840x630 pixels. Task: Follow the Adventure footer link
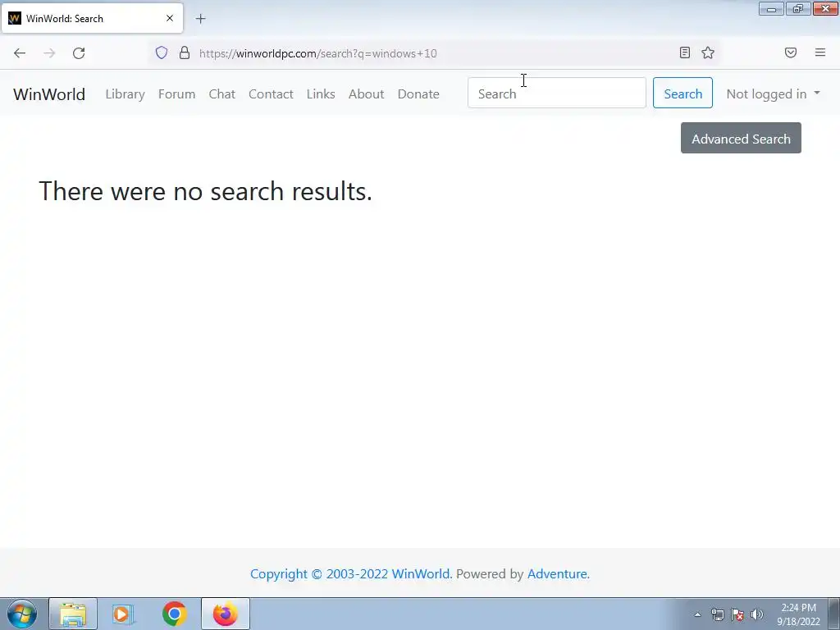(558, 573)
